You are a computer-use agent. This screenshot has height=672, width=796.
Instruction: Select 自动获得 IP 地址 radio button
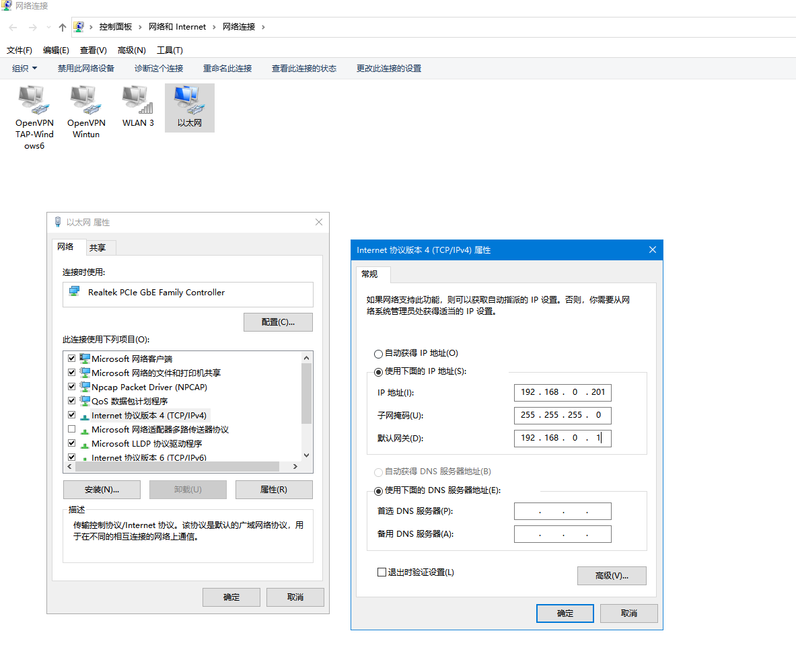click(378, 353)
